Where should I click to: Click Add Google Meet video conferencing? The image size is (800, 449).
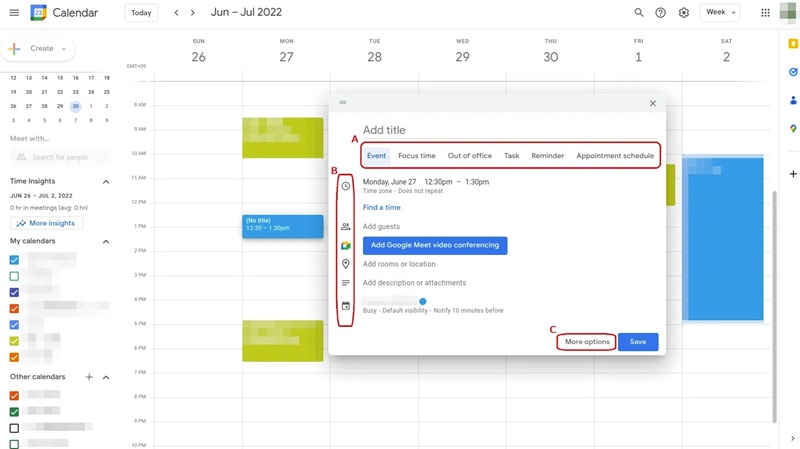point(435,245)
